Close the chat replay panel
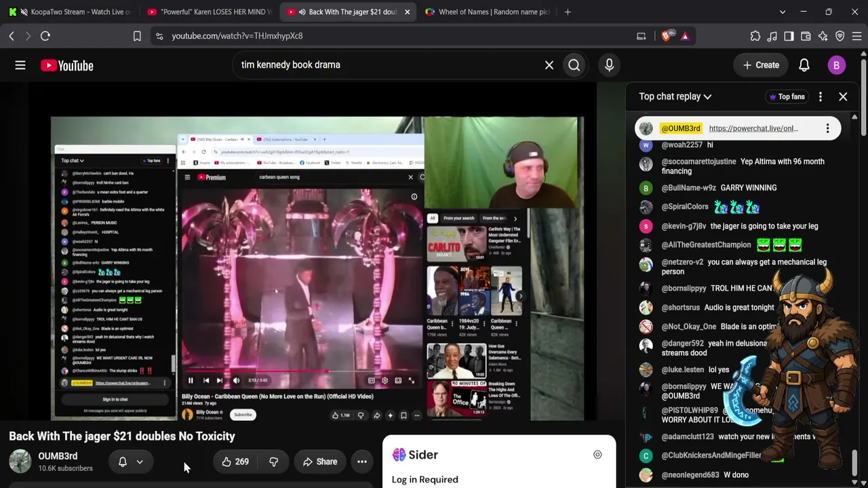 [843, 97]
